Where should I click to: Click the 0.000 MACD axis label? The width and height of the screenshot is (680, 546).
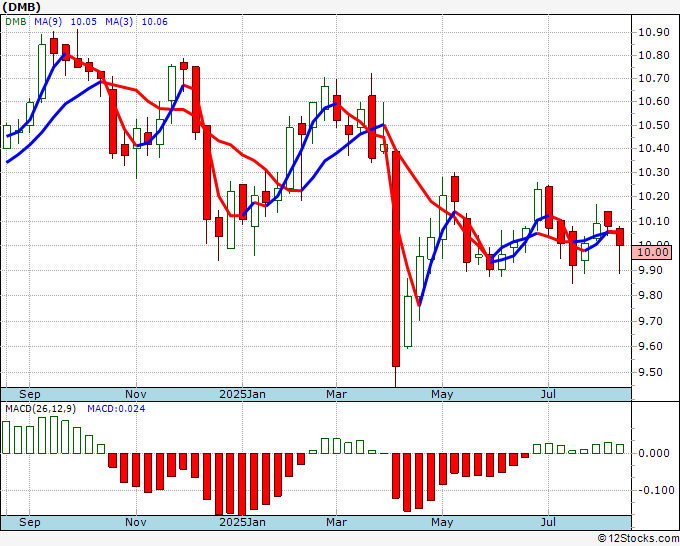pyautogui.click(x=654, y=453)
